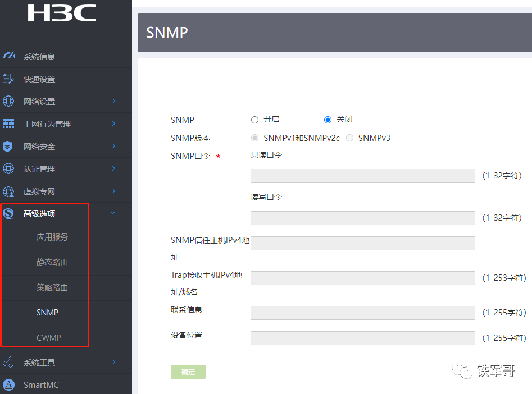Click the 网络设置 globe icon
This screenshot has height=394, width=532.
[8, 102]
